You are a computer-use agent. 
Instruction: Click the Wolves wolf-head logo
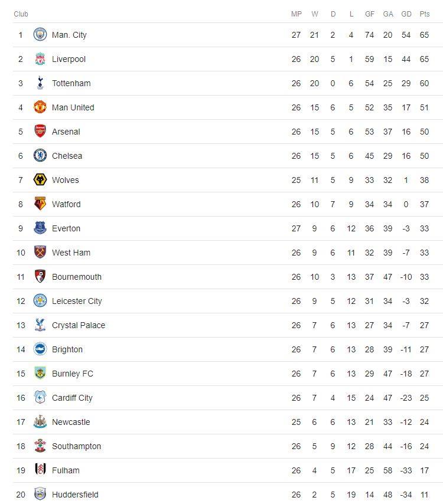click(x=40, y=179)
